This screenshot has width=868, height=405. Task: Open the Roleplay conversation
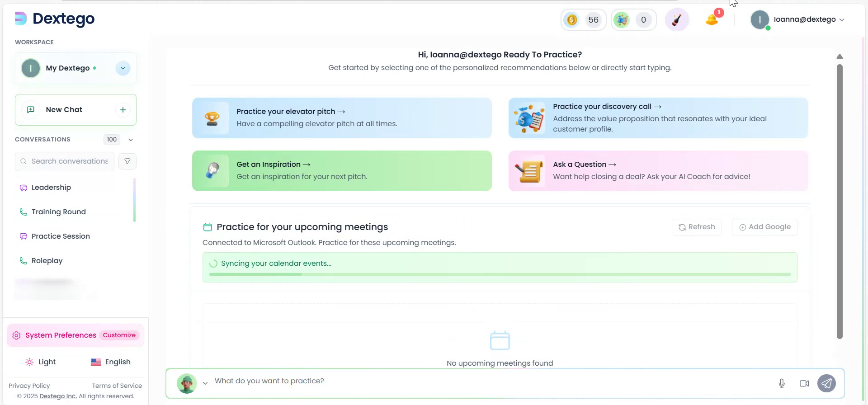[47, 261]
